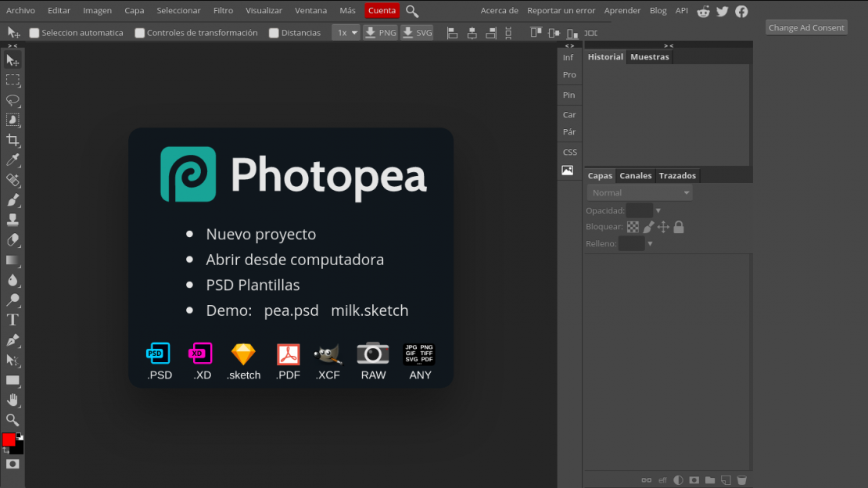Toggle the Distancias checkbox
Image resolution: width=868 pixels, height=488 pixels.
pyautogui.click(x=274, y=33)
